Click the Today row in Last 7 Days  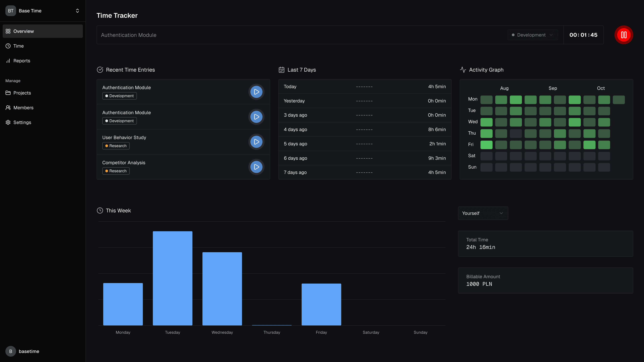(x=364, y=86)
